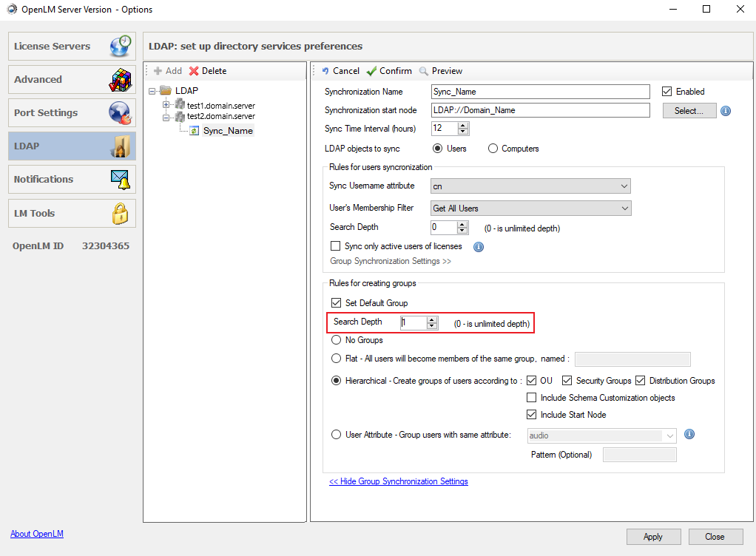Image resolution: width=756 pixels, height=556 pixels.
Task: Uncheck Include Start Node checkbox
Action: coord(531,415)
